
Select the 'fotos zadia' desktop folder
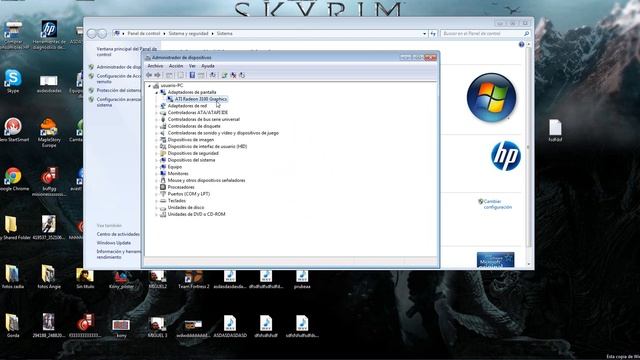pos(13,277)
